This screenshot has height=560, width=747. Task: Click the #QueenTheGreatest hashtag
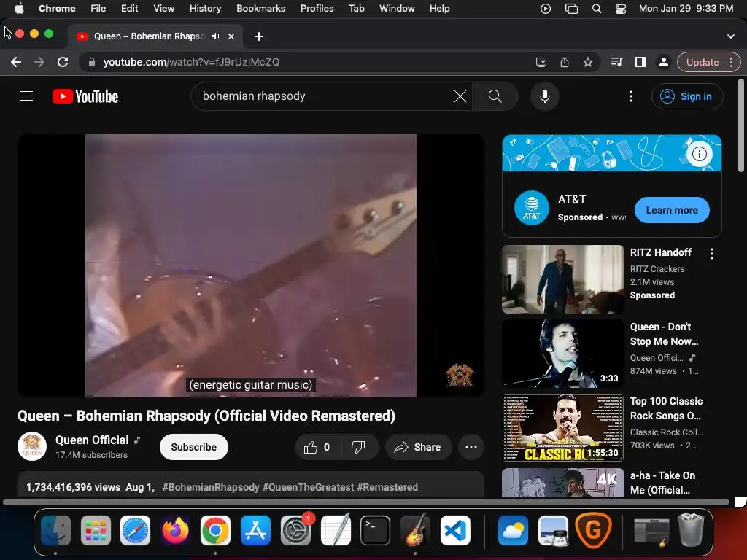309,487
